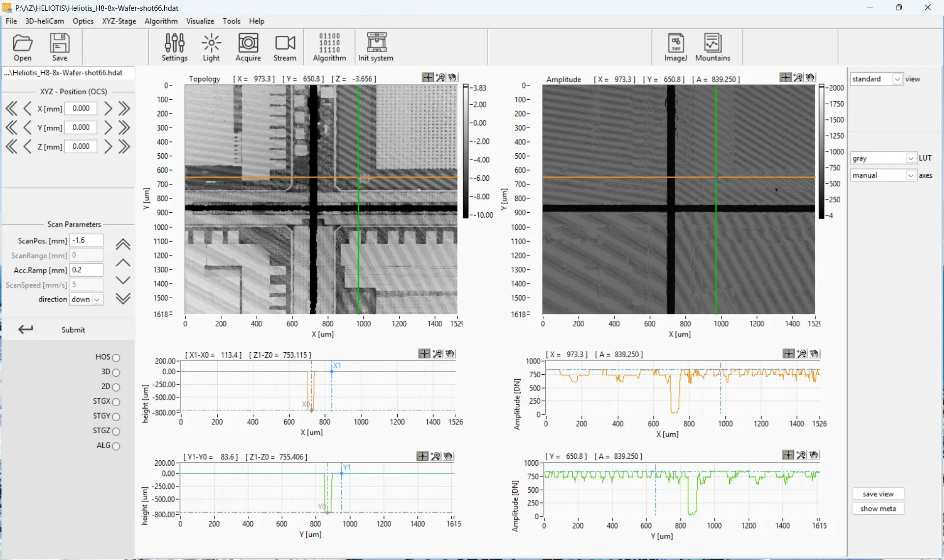The image size is (944, 560).
Task: Open the standard view dropdown
Action: pyautogui.click(x=897, y=79)
